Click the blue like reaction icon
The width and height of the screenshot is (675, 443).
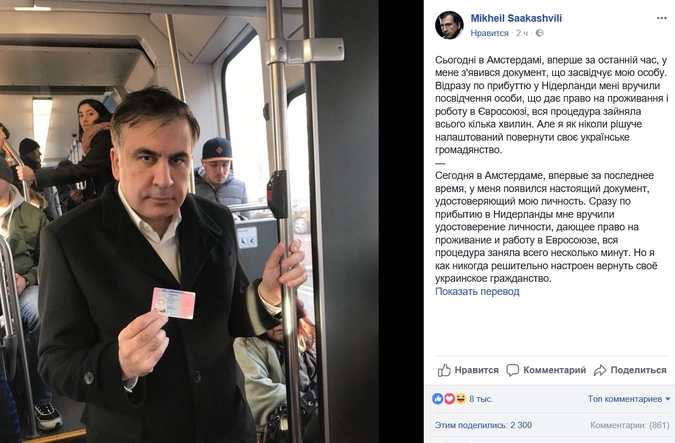coord(438,399)
